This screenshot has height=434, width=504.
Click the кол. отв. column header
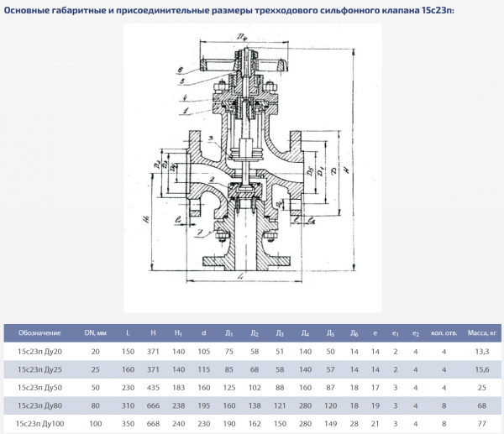[x=444, y=333]
